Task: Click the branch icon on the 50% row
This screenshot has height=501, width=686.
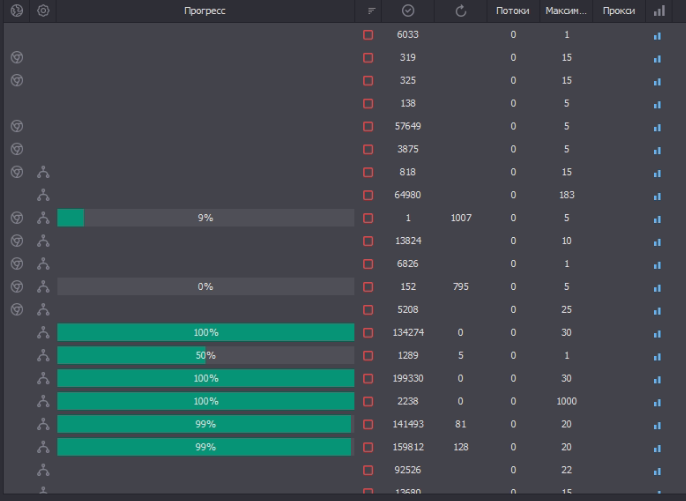Action: pyautogui.click(x=43, y=356)
